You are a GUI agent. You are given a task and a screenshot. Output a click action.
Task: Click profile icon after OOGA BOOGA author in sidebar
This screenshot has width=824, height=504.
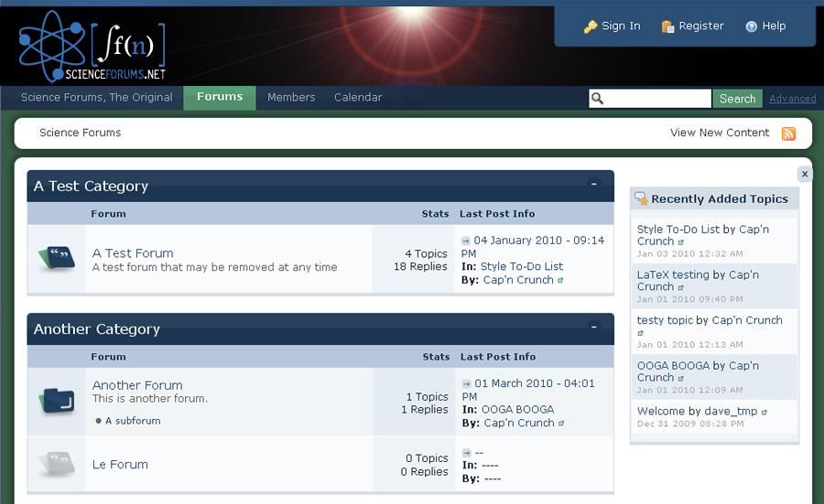[x=680, y=379]
